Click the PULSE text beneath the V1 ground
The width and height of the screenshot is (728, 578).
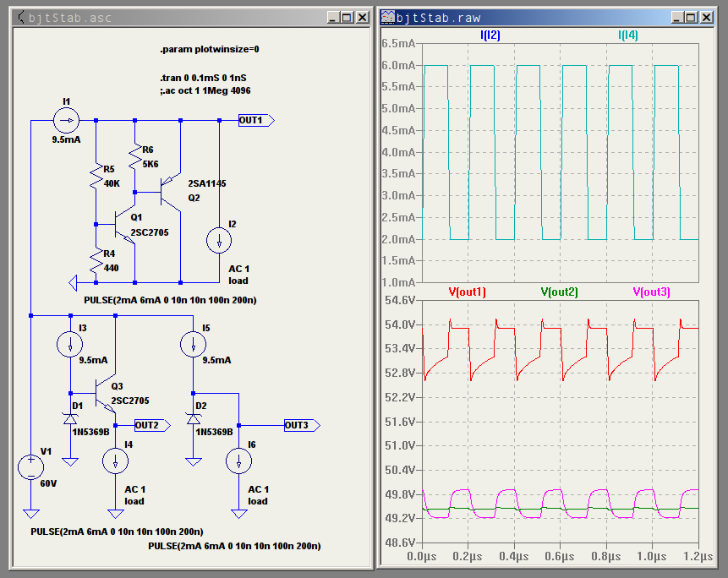[117, 532]
